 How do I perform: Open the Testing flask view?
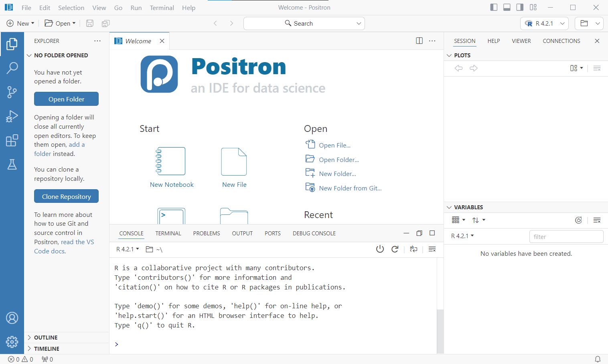tap(12, 164)
